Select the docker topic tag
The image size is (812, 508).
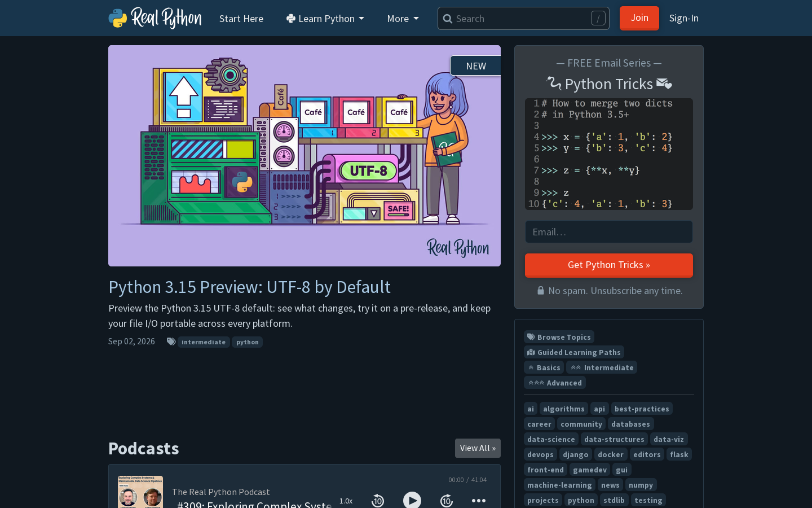click(x=611, y=454)
